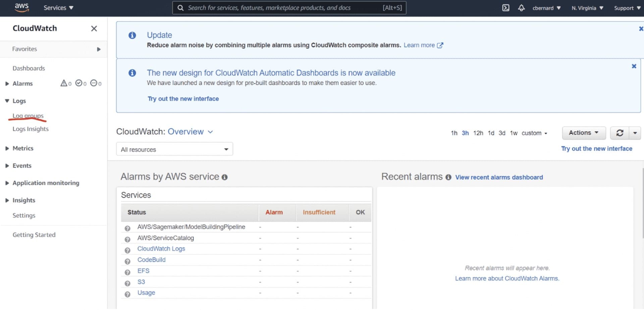Dismiss the Update banner

coord(641,29)
